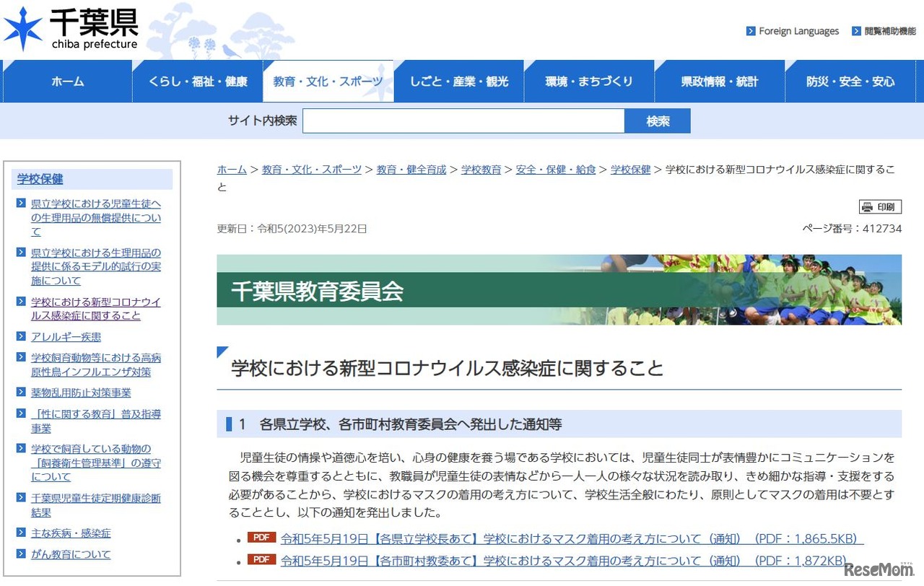Open the がん教育について sidebar link
The height and width of the screenshot is (586, 924).
tap(70, 554)
